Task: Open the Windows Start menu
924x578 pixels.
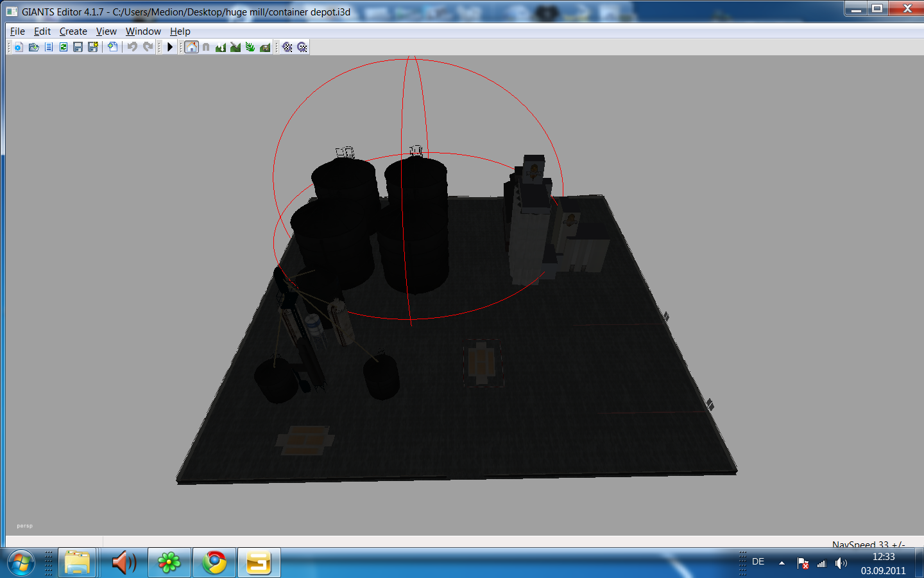Action: [21, 563]
